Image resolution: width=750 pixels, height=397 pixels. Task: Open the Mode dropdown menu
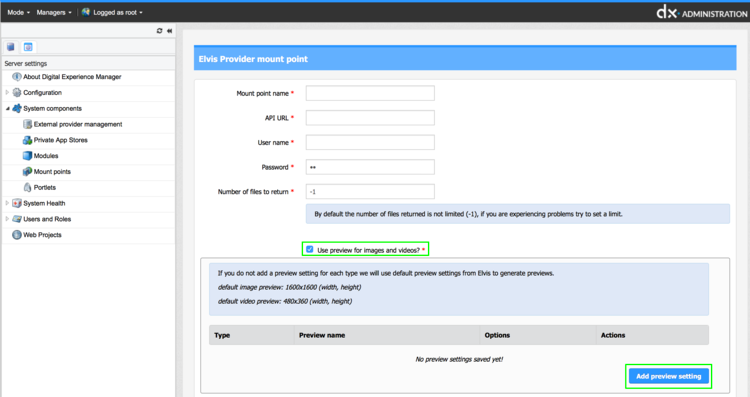point(18,12)
